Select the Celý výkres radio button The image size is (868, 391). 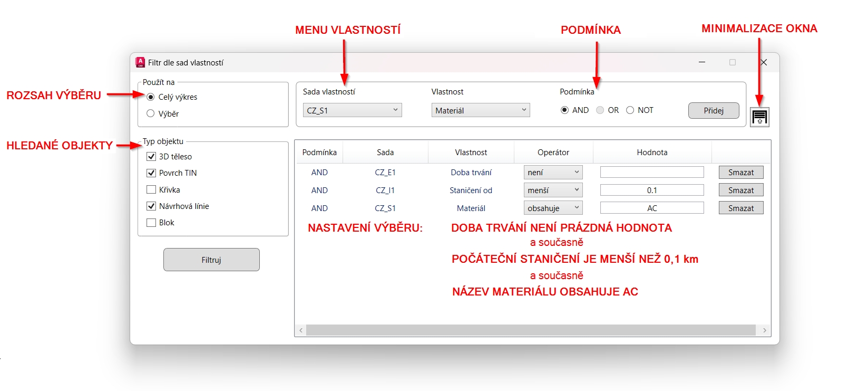pos(151,97)
